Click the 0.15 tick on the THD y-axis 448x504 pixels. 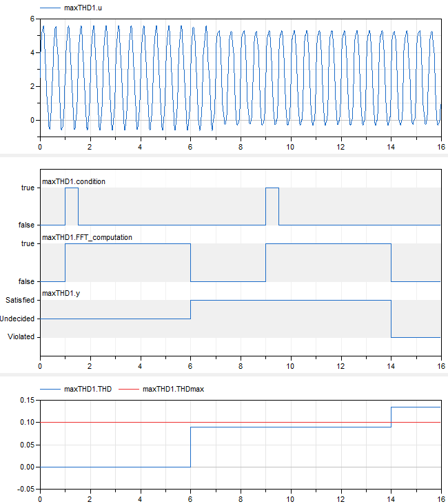26,400
